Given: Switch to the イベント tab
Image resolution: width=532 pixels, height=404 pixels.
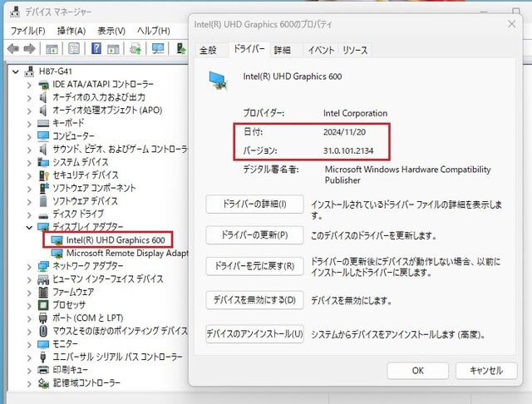Looking at the screenshot, I should [321, 50].
